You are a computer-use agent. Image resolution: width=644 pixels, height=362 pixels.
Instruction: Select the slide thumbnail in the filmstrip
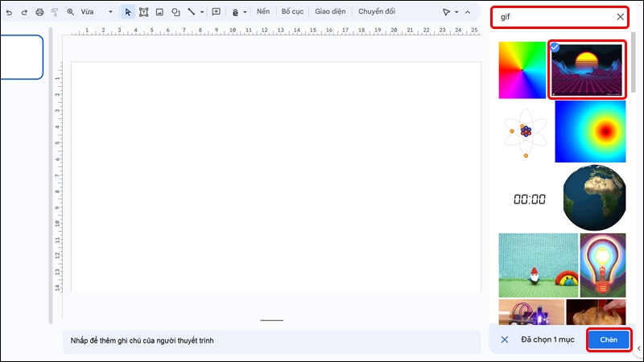point(22,57)
